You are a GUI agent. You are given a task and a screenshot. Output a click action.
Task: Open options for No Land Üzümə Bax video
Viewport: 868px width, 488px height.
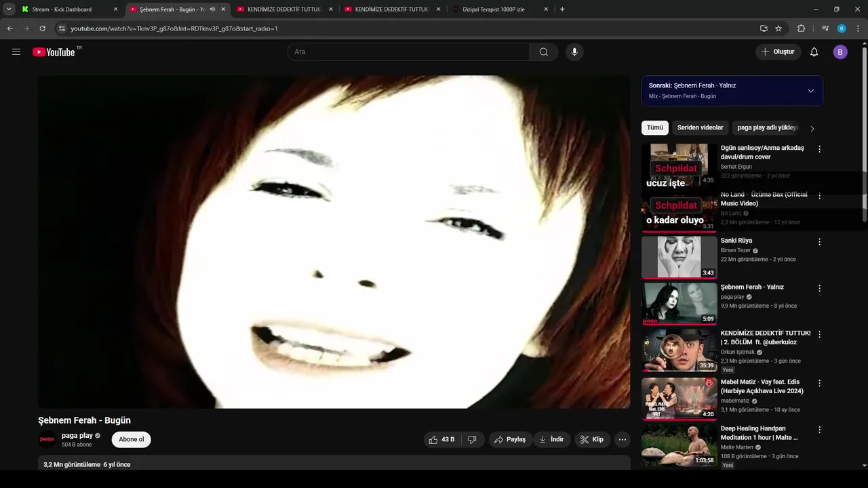tap(819, 196)
